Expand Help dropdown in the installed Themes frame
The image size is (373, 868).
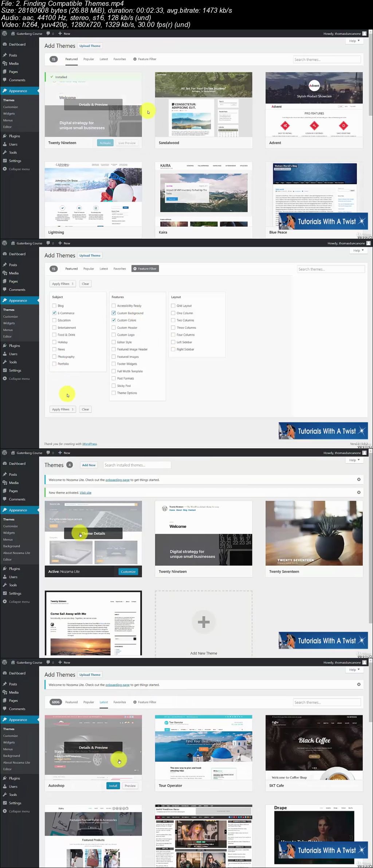(354, 460)
